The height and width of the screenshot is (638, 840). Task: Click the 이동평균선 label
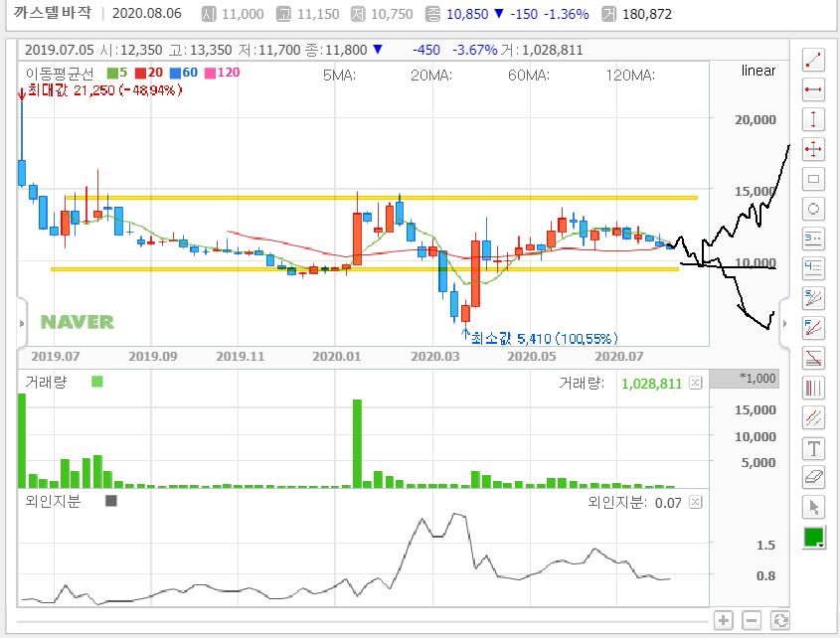tap(60, 73)
